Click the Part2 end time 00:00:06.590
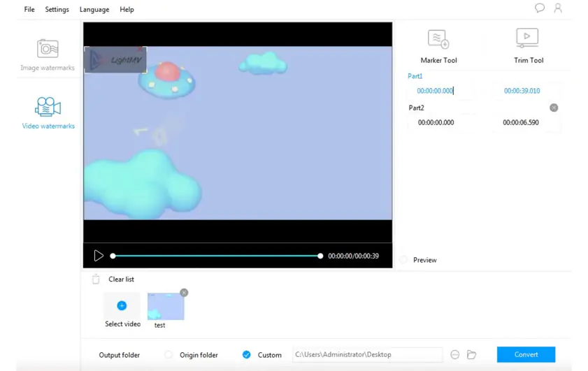This screenshot has height=371, width=588. pos(520,122)
